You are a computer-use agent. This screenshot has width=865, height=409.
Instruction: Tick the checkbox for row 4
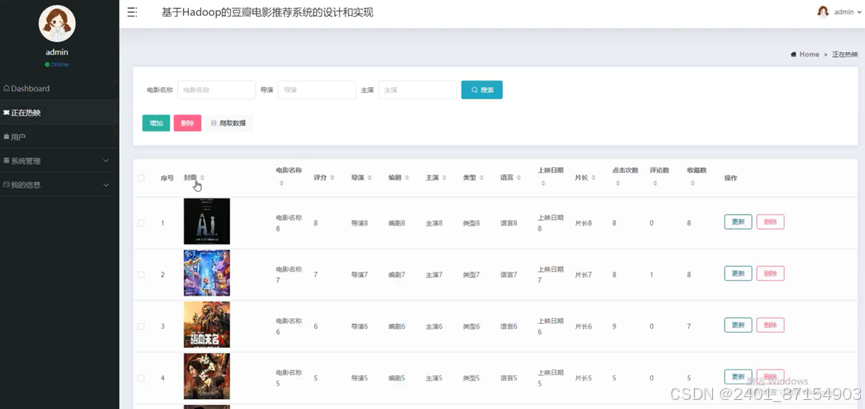[141, 378]
